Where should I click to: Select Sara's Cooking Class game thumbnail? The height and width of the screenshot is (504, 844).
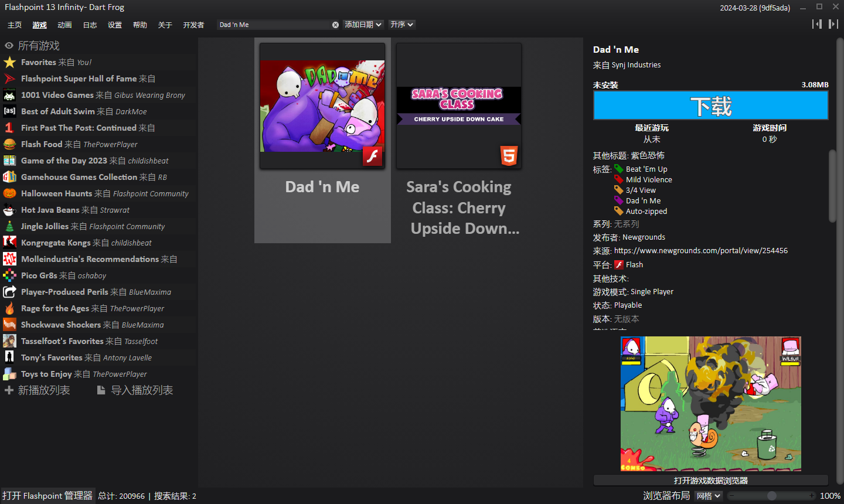458,106
